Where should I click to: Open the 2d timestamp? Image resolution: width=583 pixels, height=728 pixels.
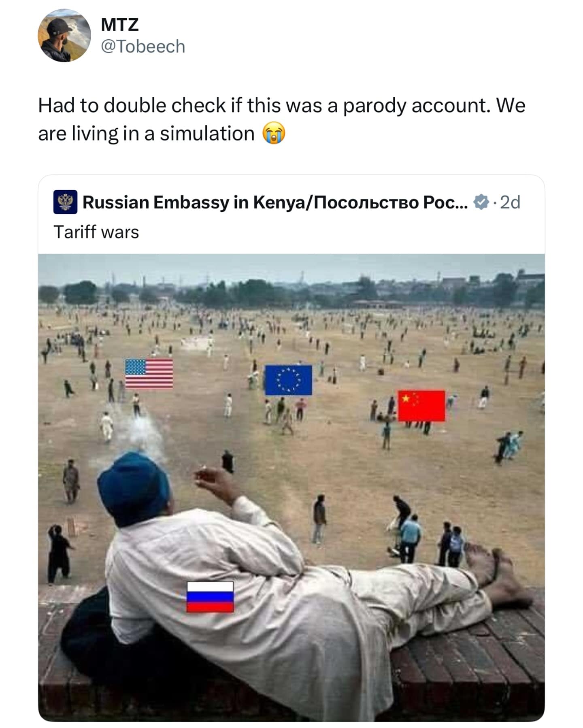[x=510, y=202]
